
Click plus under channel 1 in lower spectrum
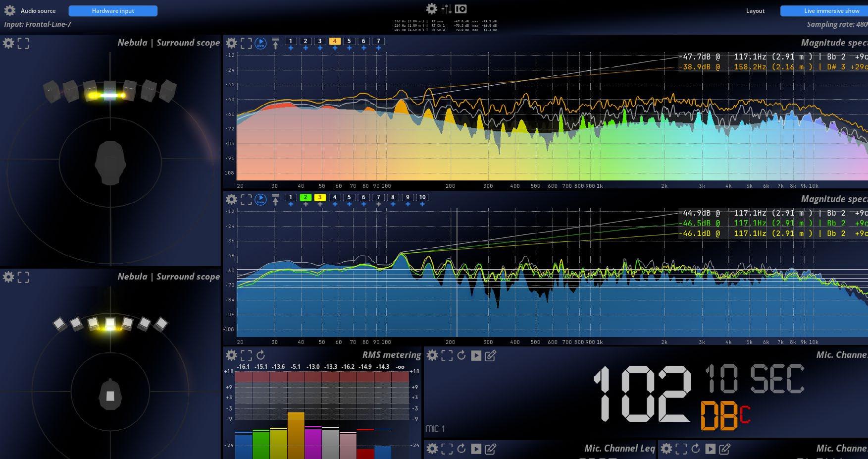click(x=291, y=204)
